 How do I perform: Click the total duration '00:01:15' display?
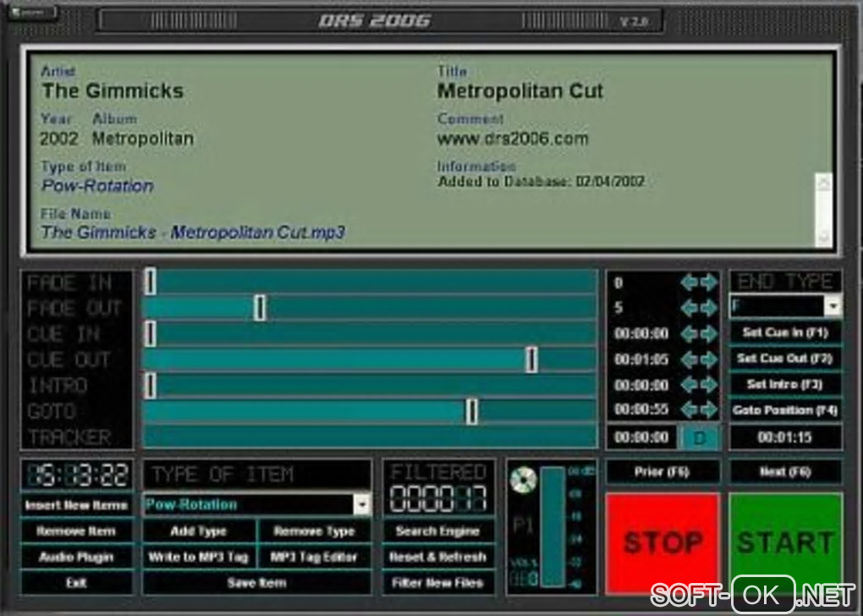pyautogui.click(x=785, y=438)
